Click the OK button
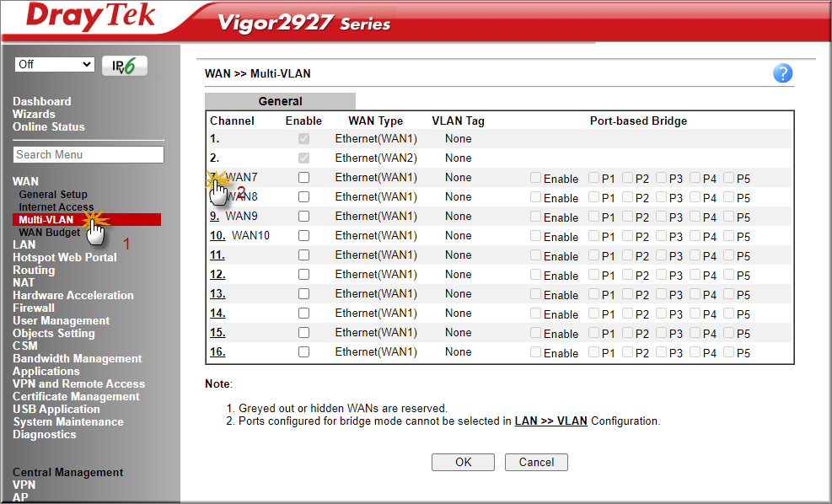 tap(464, 462)
